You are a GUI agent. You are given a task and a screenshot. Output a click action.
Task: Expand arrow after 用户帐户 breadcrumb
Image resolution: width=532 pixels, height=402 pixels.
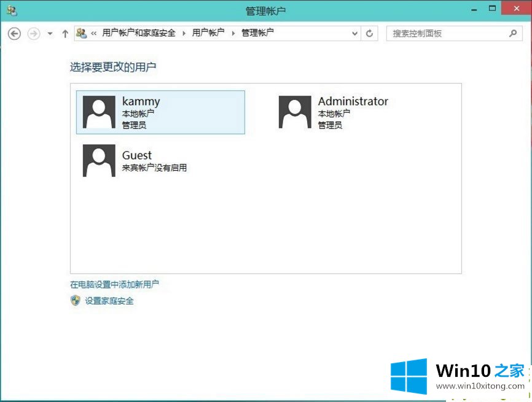(x=233, y=33)
